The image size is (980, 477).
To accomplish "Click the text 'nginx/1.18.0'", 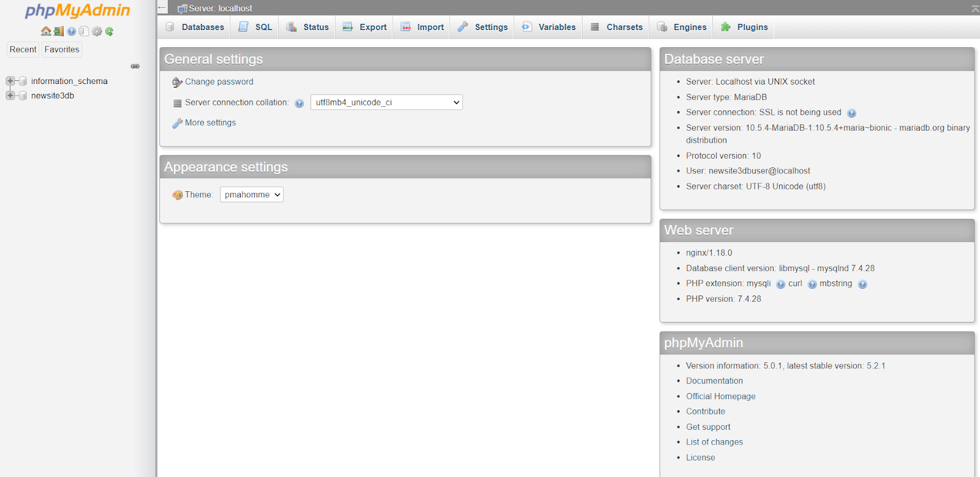I will [x=709, y=253].
